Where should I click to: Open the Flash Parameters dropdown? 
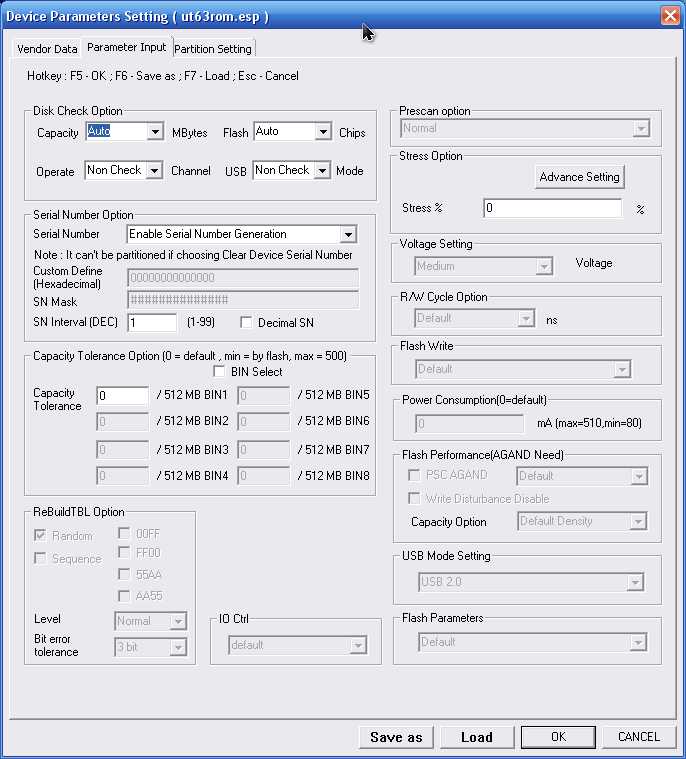click(x=638, y=642)
